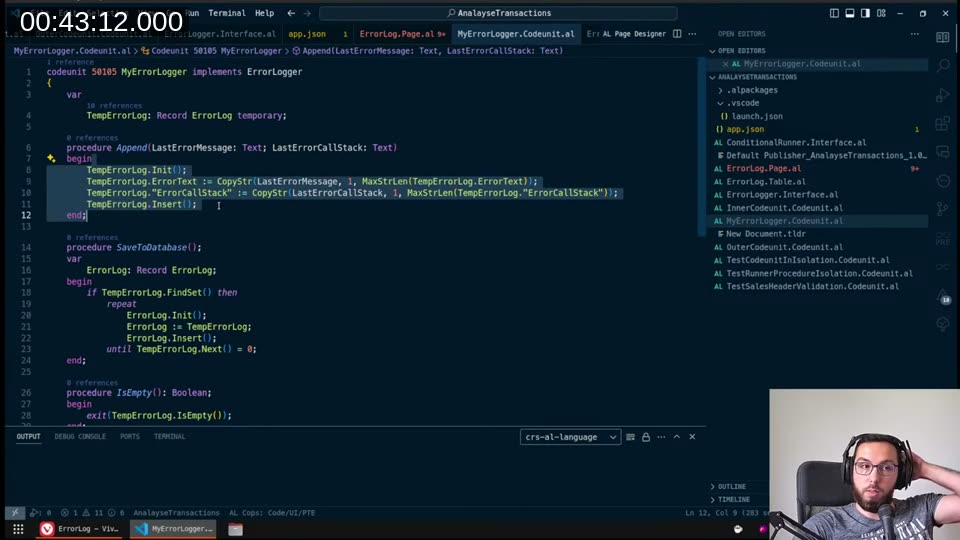Open TestCodeunitInIsolation.Codeunit.al file
Viewport: 960px width, 540px height.
click(x=808, y=260)
